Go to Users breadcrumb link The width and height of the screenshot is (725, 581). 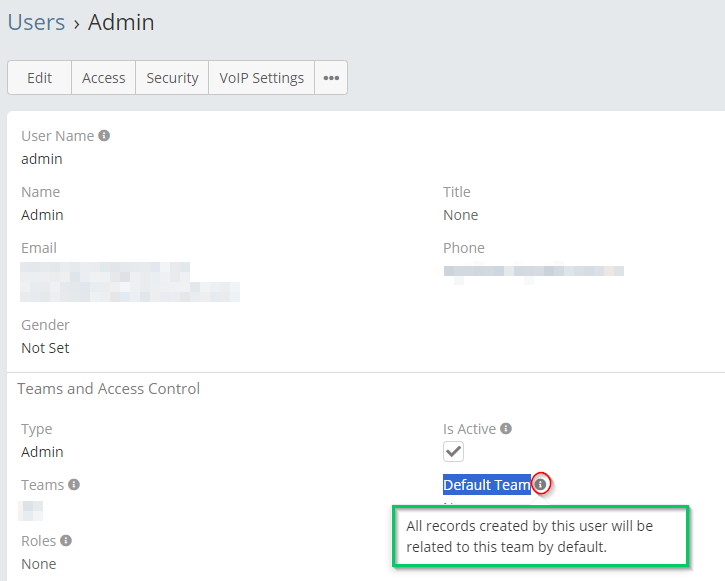tap(37, 22)
